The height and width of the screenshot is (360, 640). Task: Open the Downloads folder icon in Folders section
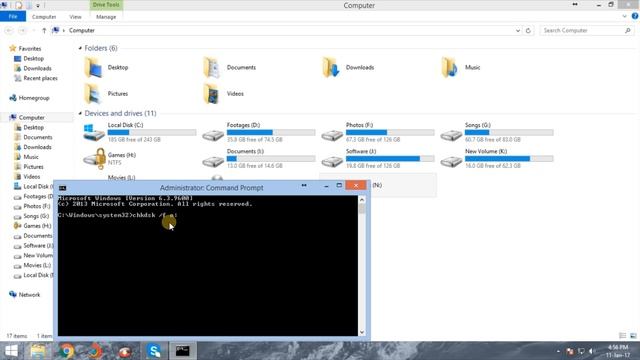[331, 67]
